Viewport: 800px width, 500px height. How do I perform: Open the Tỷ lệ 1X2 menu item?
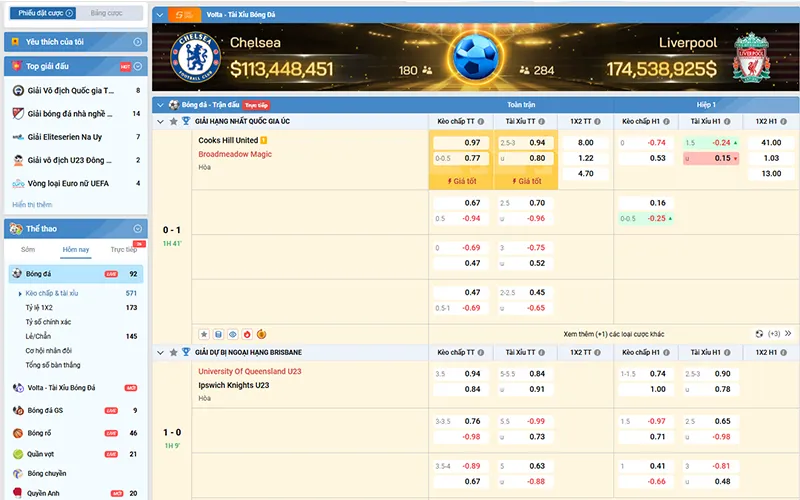[39, 308]
